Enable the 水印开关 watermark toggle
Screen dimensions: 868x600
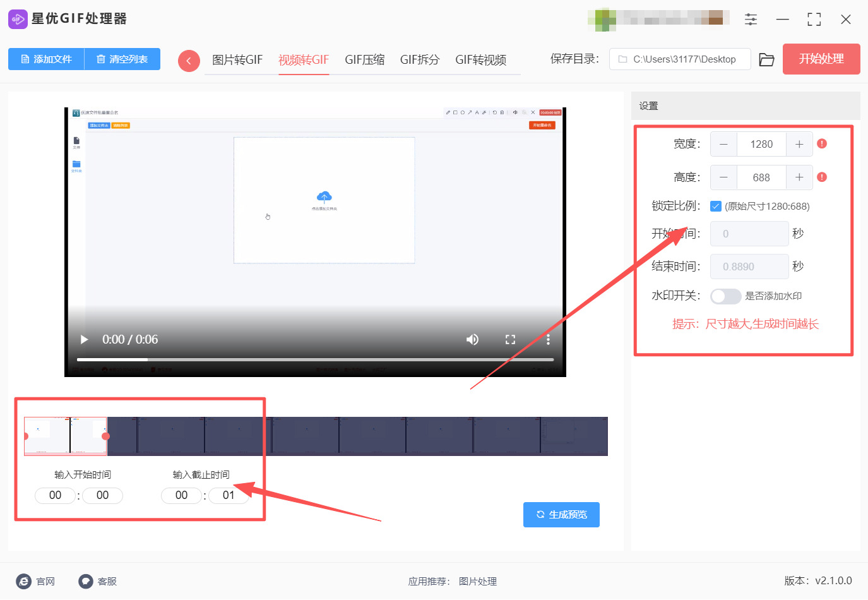pos(725,296)
